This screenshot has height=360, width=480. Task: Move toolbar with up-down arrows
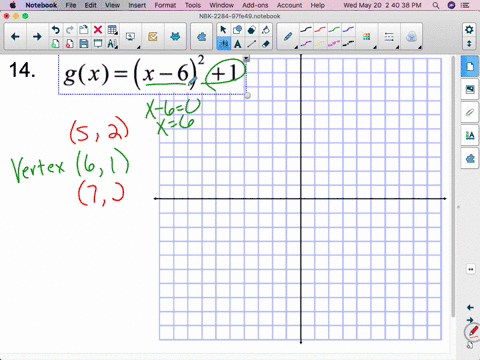click(x=469, y=44)
